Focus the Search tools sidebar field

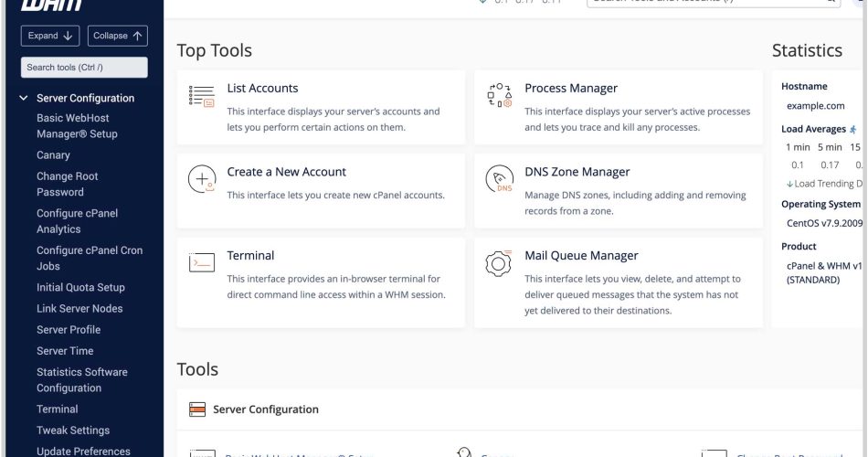(x=84, y=67)
